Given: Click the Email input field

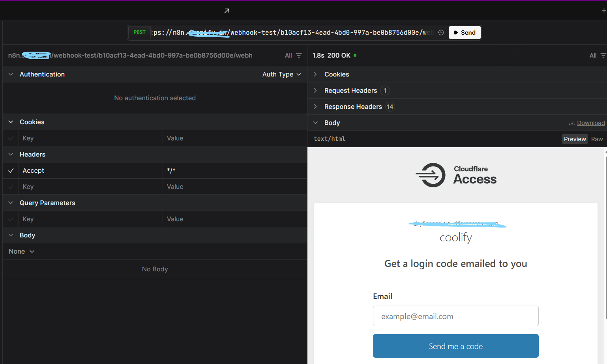Looking at the screenshot, I should coord(456,316).
